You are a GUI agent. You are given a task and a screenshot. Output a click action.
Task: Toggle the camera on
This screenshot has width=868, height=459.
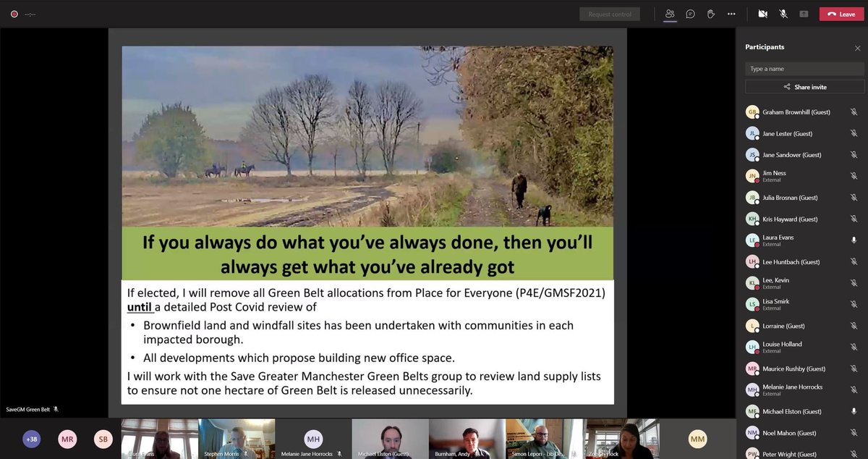762,14
